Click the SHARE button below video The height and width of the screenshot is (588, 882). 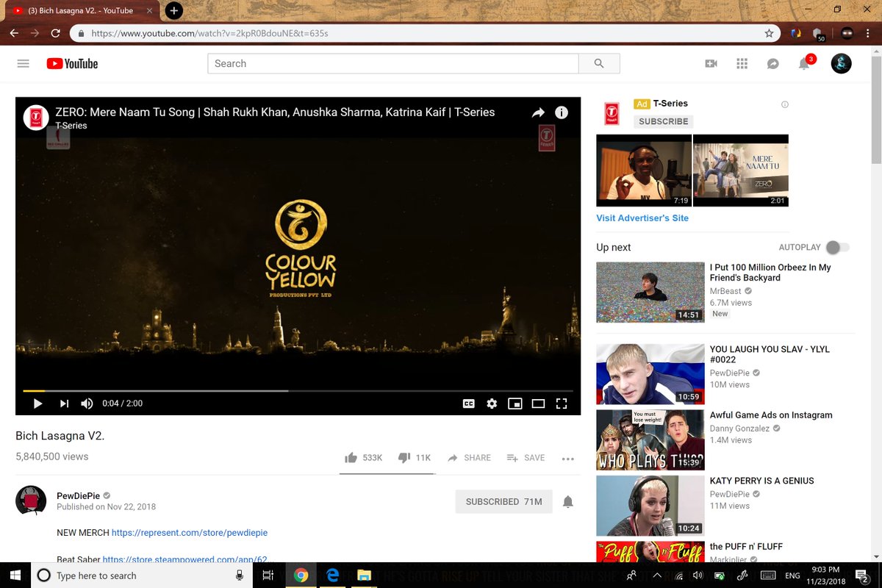(x=469, y=458)
